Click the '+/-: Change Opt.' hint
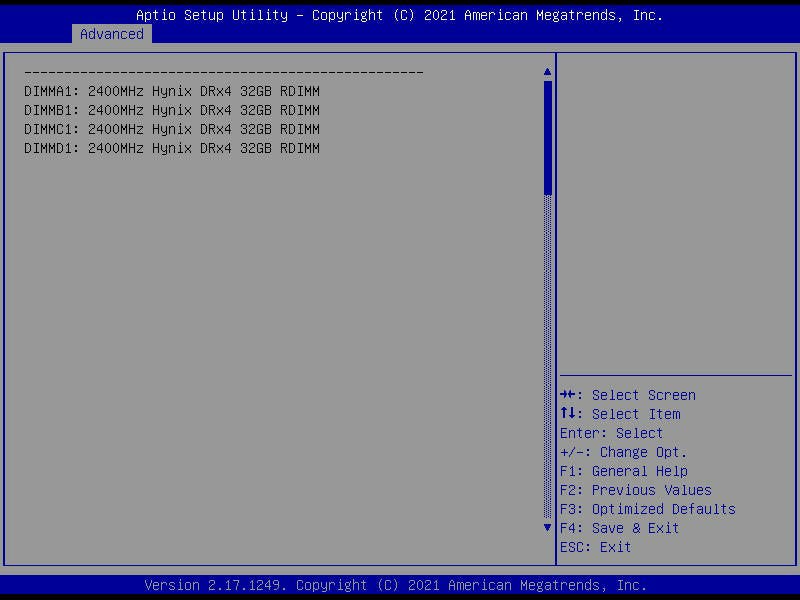800x600 pixels. pos(623,452)
